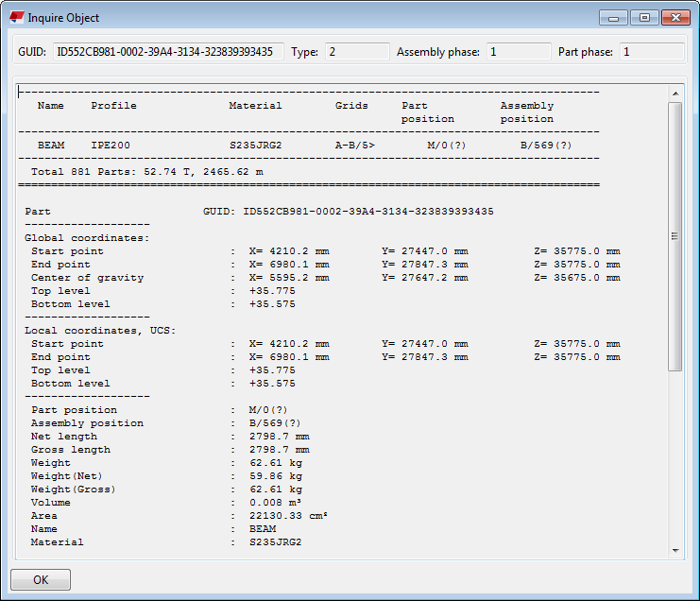The height and width of the screenshot is (601, 700).
Task: Close the Inquire Object dialog
Action: coord(674,18)
